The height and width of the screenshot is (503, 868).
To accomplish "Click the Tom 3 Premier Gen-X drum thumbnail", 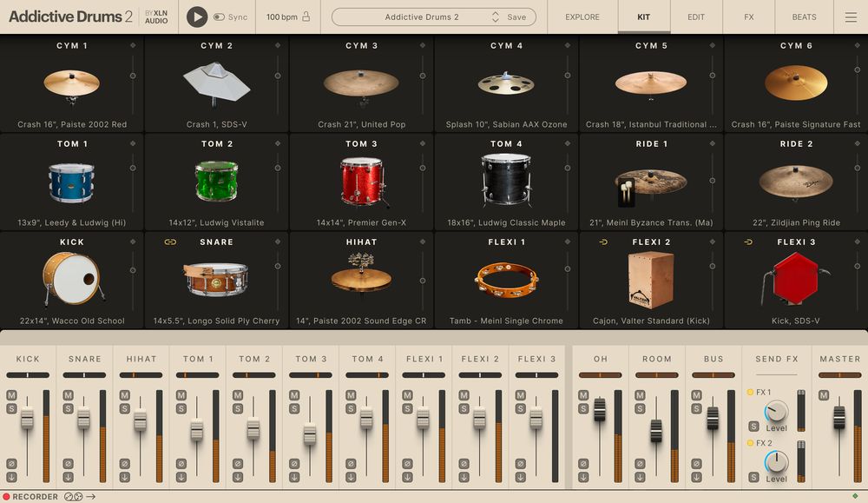I will 361,179.
